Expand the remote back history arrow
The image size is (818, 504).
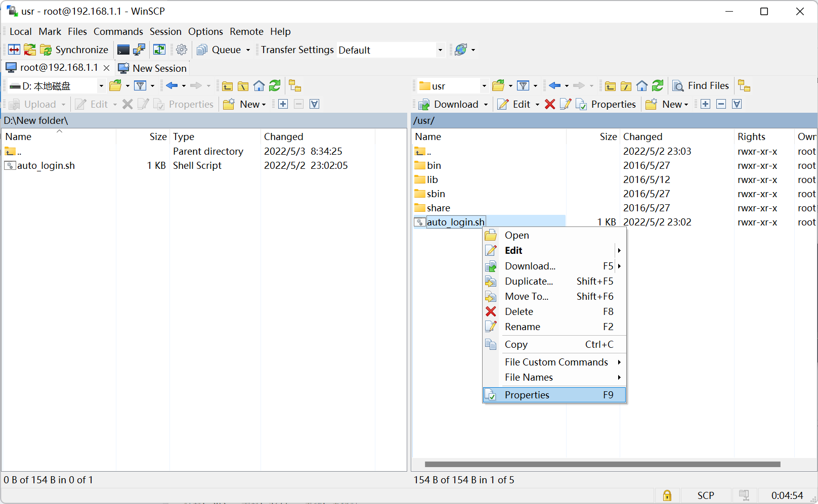[x=567, y=86]
